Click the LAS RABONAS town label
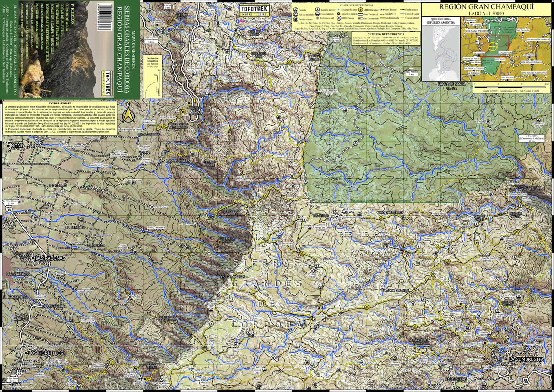This screenshot has height=392, width=554. click(x=50, y=258)
